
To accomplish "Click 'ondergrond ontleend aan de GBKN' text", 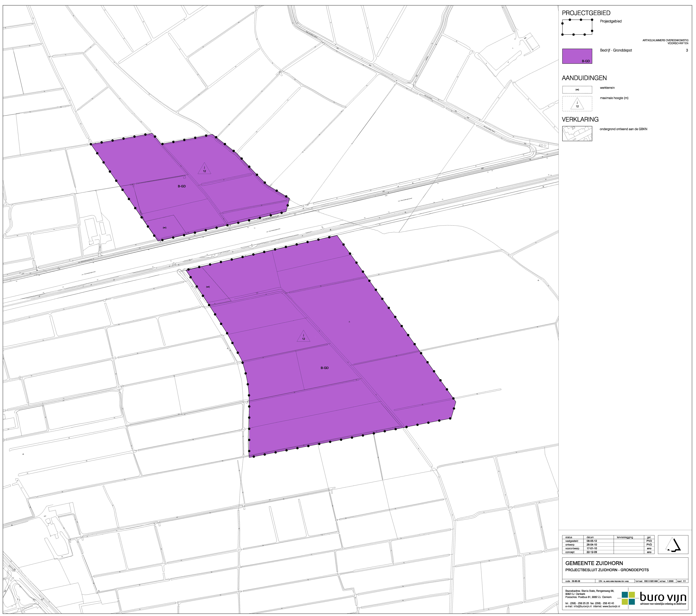I will pos(623,129).
